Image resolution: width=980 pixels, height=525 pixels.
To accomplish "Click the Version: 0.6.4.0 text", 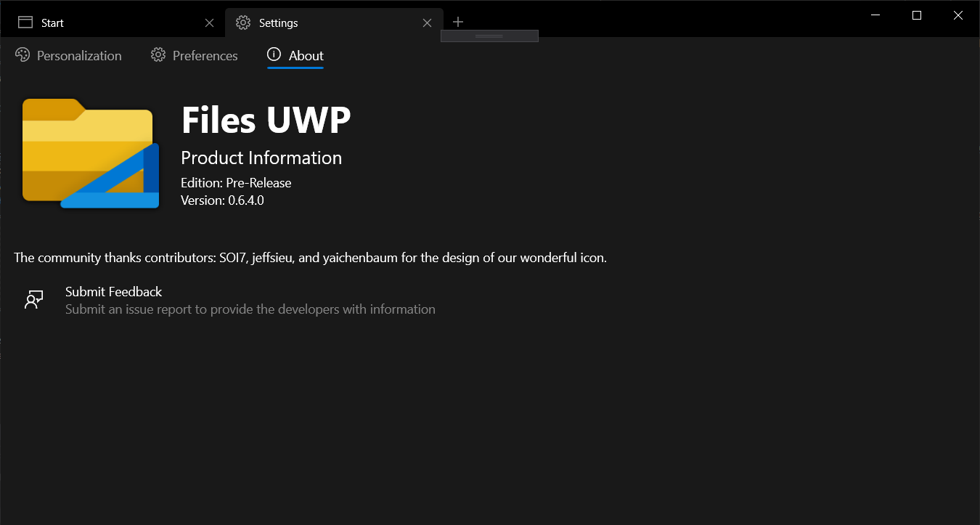I will click(x=222, y=200).
